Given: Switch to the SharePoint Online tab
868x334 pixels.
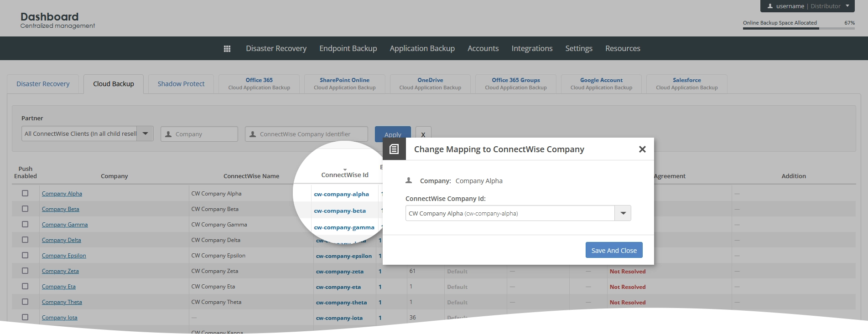Looking at the screenshot, I should [x=345, y=84].
